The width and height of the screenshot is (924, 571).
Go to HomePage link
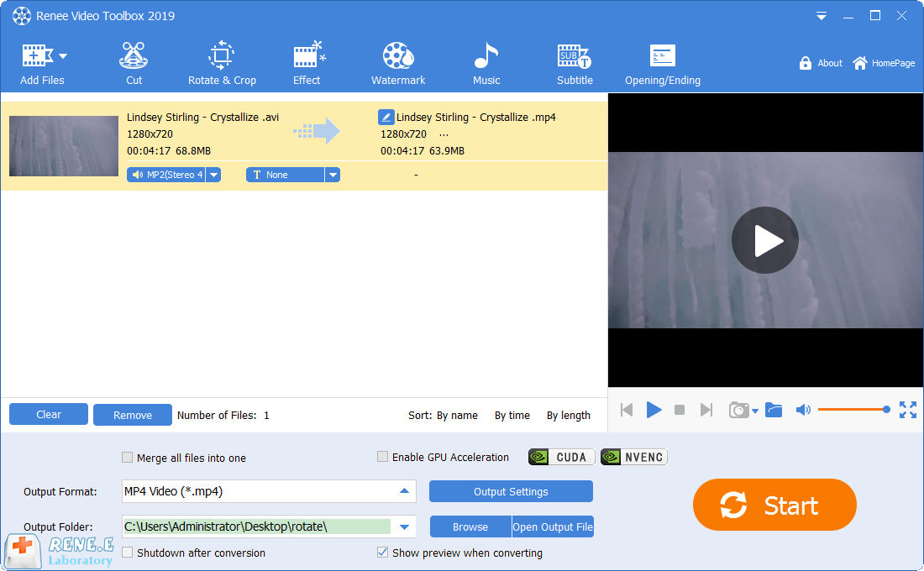click(884, 63)
